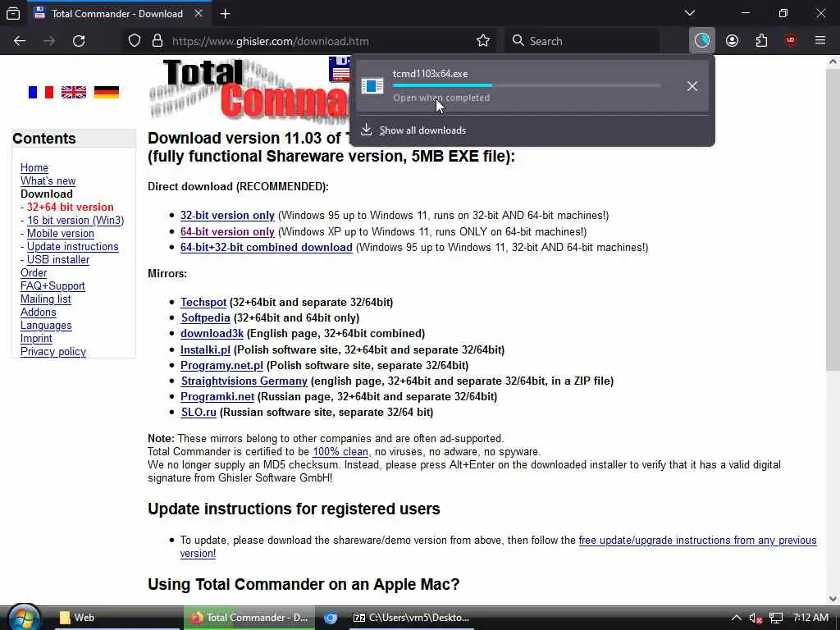Open the 100% clean certification link
This screenshot has width=840, height=630.
tap(340, 452)
